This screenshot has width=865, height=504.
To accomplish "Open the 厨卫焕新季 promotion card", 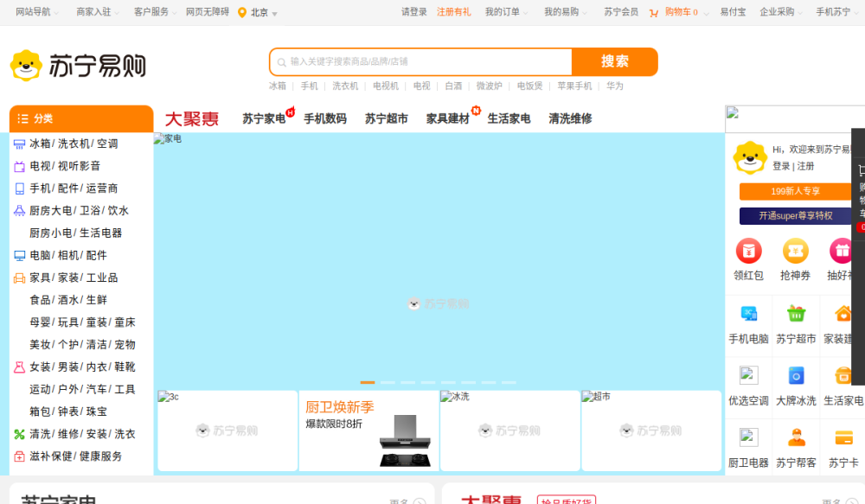I will point(368,431).
